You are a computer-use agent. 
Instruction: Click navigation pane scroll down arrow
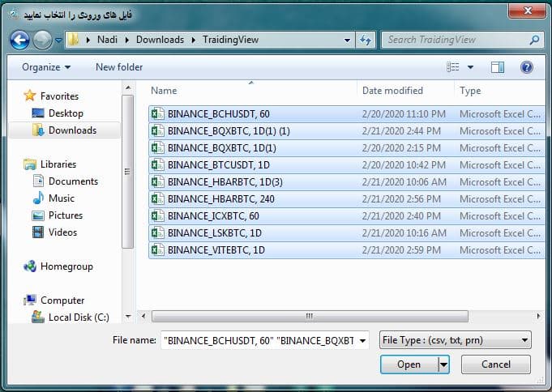[128, 317]
